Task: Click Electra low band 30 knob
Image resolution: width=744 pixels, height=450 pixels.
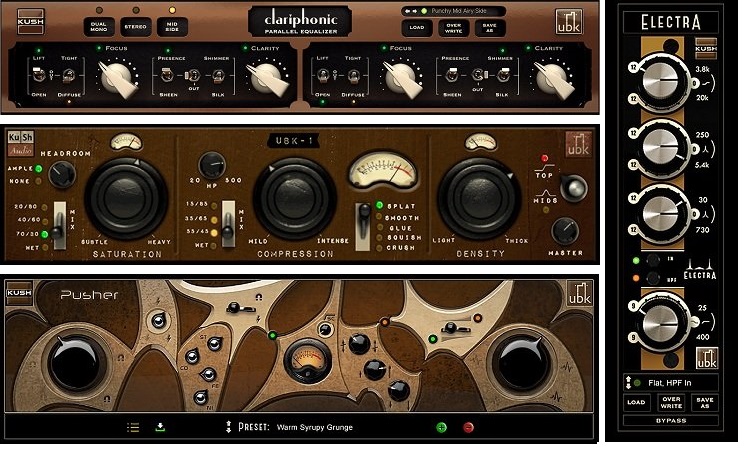Action: point(660,214)
